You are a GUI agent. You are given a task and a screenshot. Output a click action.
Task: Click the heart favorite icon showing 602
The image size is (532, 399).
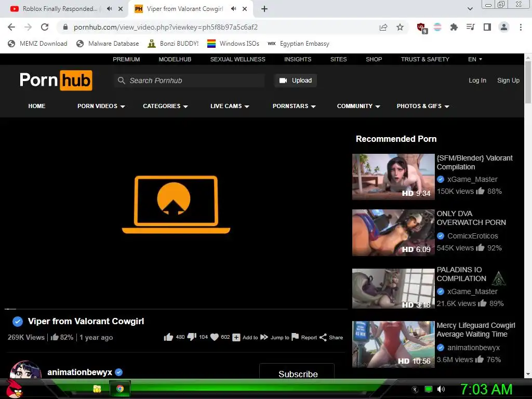coord(215,337)
